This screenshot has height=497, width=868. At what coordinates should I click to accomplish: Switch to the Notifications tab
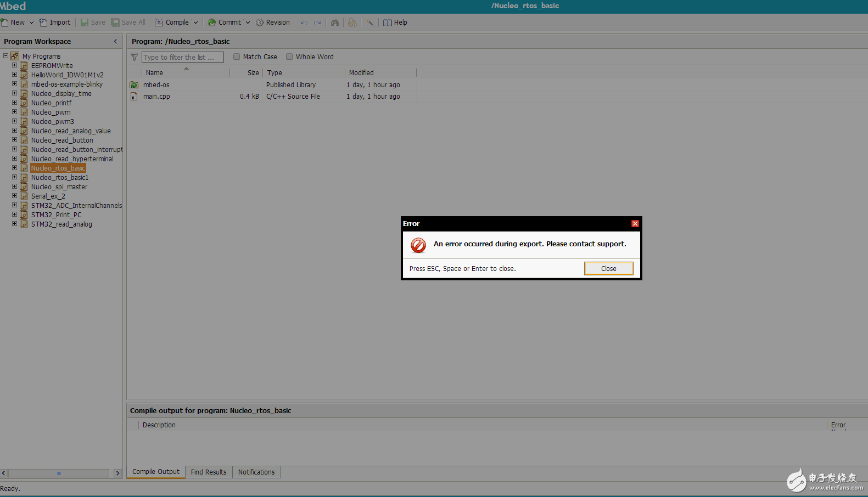click(256, 472)
